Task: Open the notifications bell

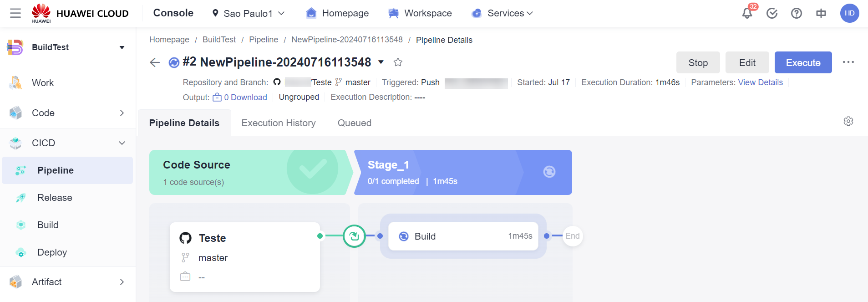Action: click(747, 13)
